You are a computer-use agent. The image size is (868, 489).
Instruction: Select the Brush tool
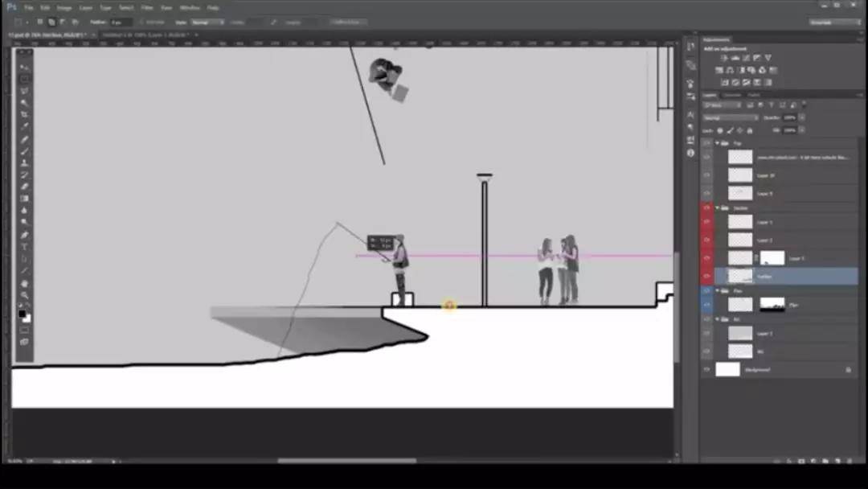click(24, 150)
